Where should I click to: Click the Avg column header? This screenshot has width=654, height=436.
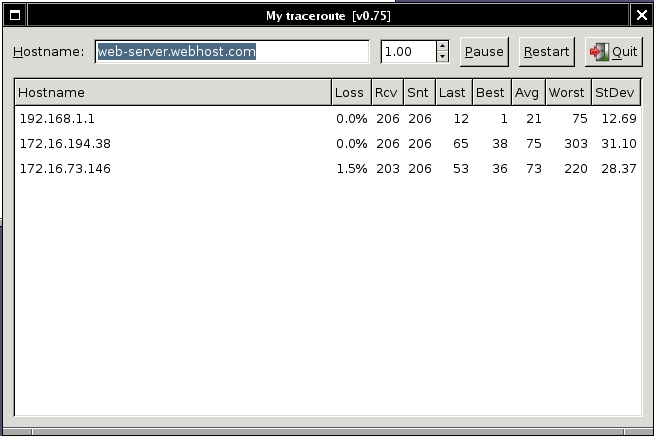point(528,92)
